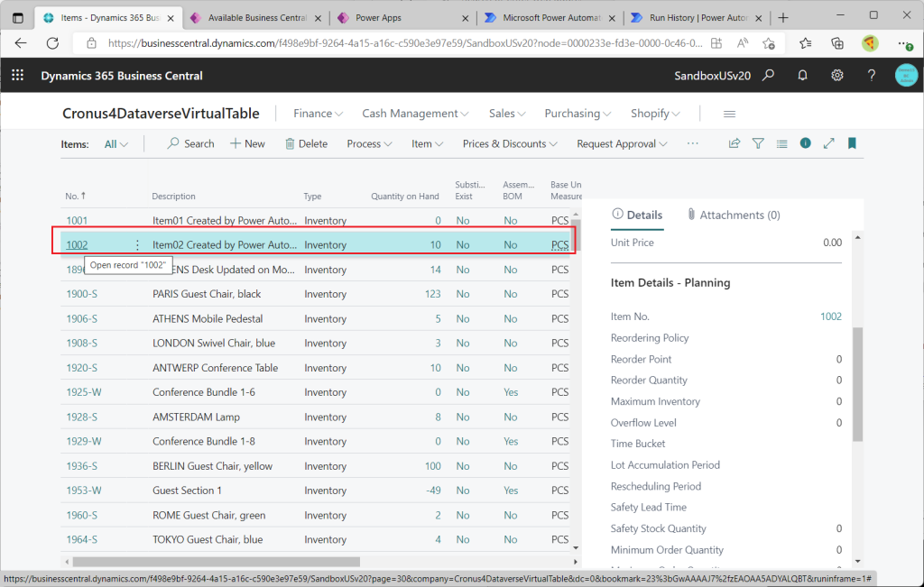Toggle the FactBox information icon

(805, 143)
